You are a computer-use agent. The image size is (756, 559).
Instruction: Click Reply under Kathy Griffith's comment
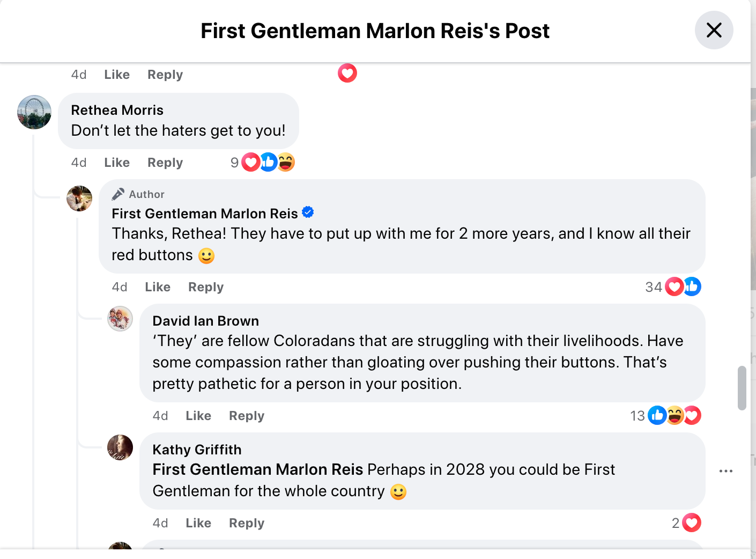pos(246,523)
